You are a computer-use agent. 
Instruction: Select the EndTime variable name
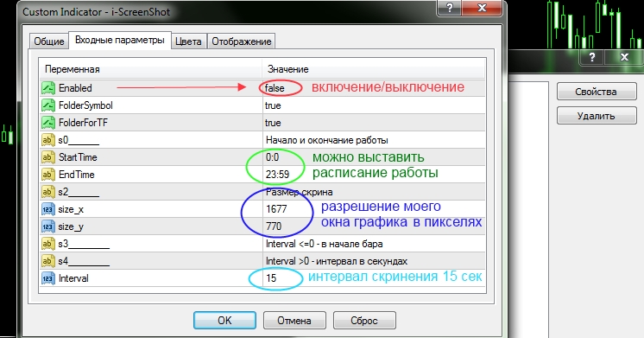pyautogui.click(x=76, y=175)
